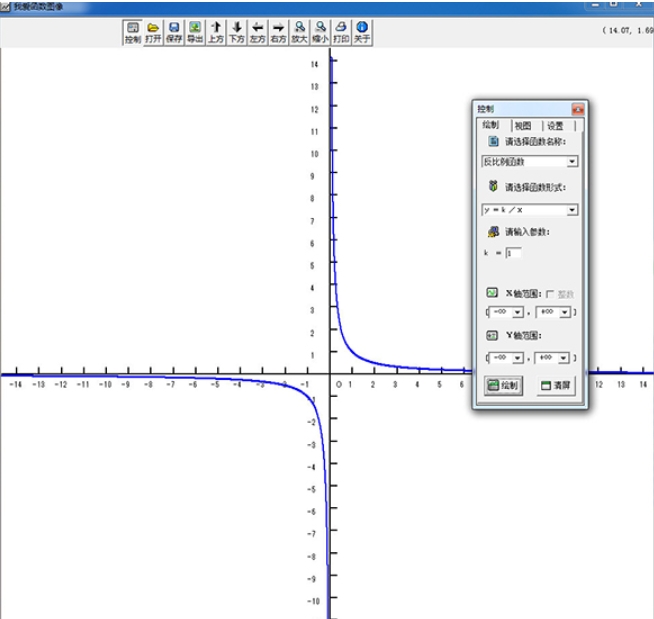The height and width of the screenshot is (619, 654).
Task: Open the 关于 about info icon
Action: [x=362, y=33]
